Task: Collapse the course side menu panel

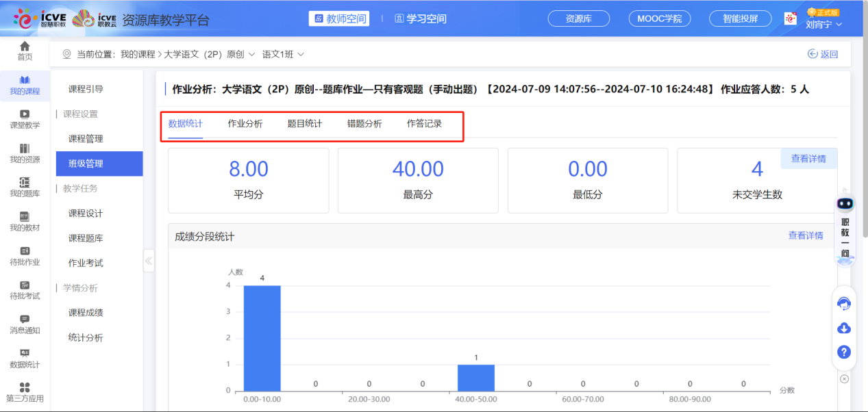Action: click(x=149, y=261)
